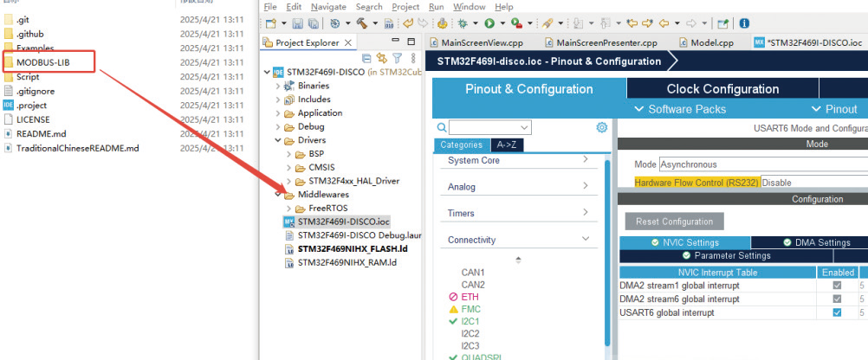
Task: Open the Hardware Flow Control dropdown
Action: [x=813, y=183]
